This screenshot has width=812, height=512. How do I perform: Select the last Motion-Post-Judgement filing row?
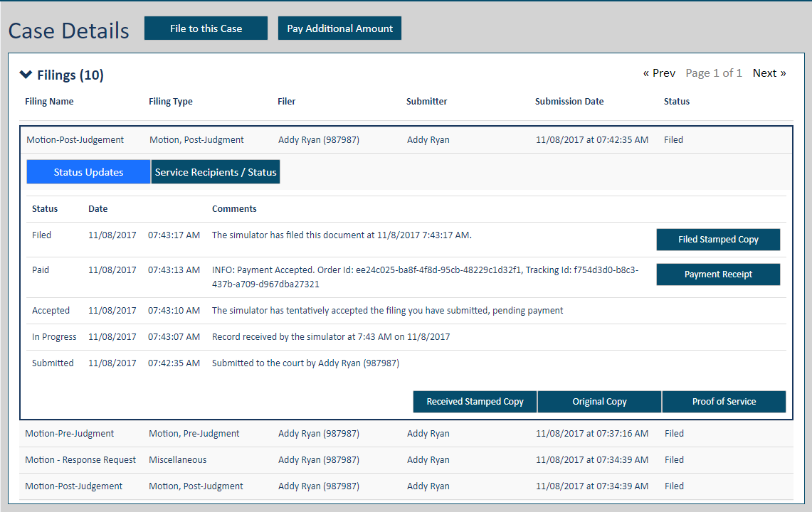(74, 486)
